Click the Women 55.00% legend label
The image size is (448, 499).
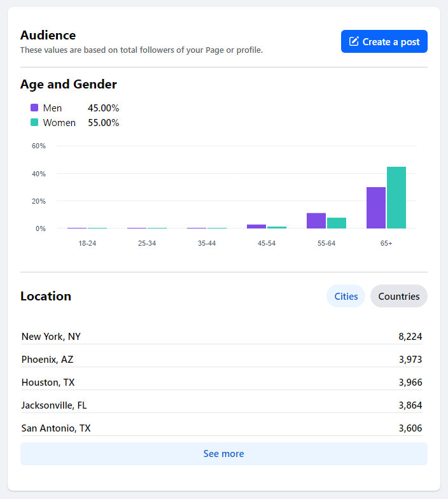(81, 122)
